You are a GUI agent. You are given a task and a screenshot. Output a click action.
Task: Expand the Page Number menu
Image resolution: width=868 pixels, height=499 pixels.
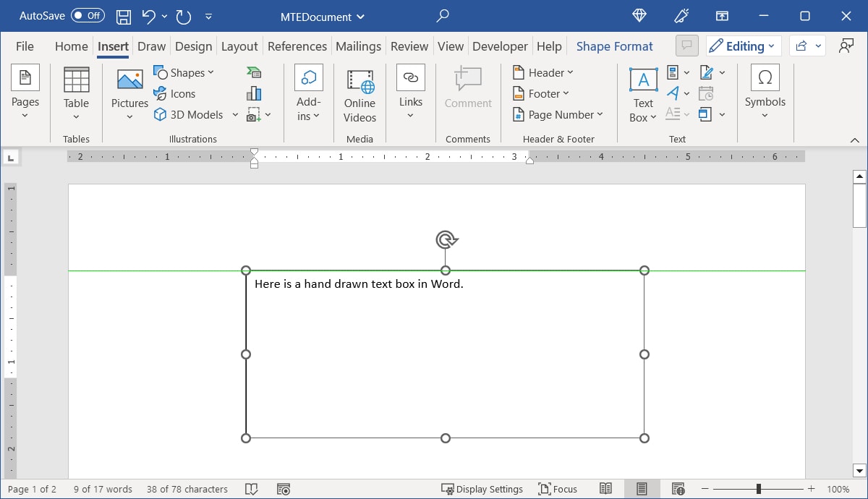click(558, 114)
